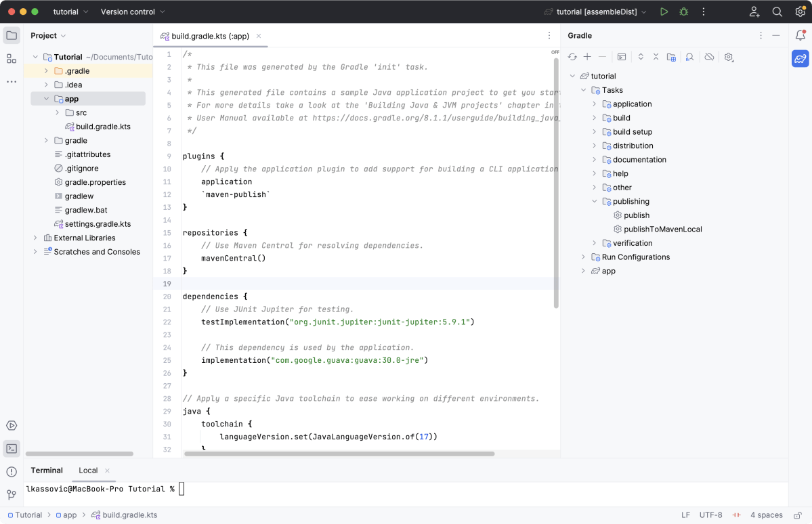This screenshot has width=812, height=524.
Task: Click Analyze Dependencies icon in Gradle toolbar
Action: (x=690, y=57)
